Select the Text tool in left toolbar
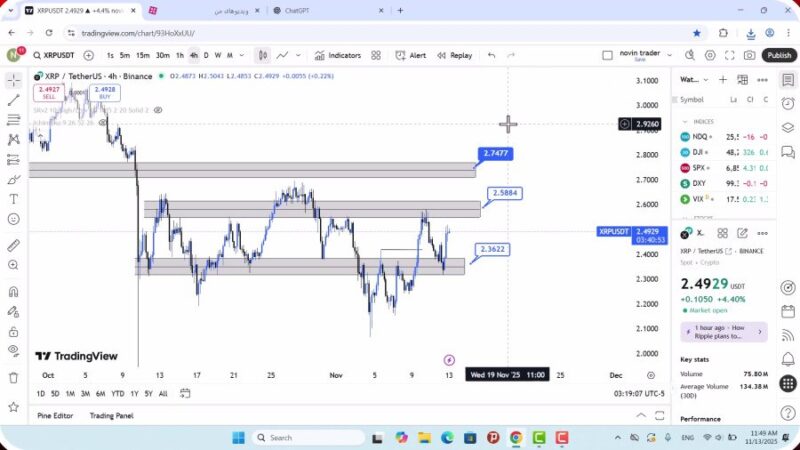 tap(13, 198)
